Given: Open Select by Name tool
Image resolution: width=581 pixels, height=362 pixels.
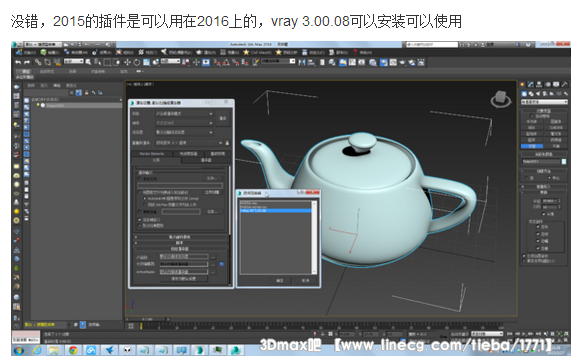Looking at the screenshot, I should point(97,62).
